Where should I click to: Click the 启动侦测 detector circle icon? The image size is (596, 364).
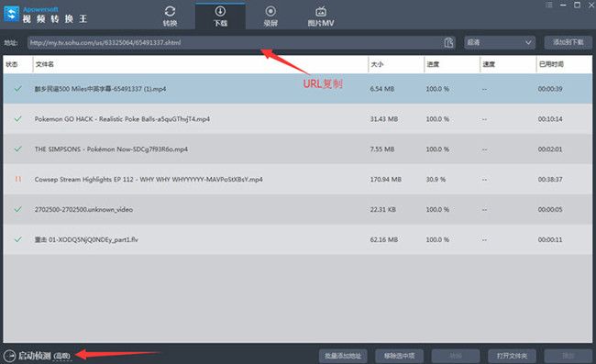(9, 356)
